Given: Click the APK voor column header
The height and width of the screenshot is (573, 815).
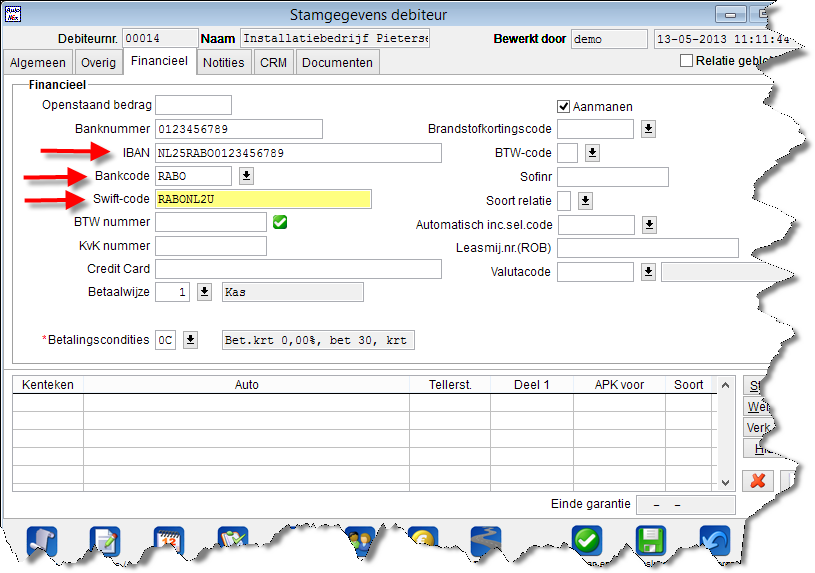Looking at the screenshot, I should (620, 385).
